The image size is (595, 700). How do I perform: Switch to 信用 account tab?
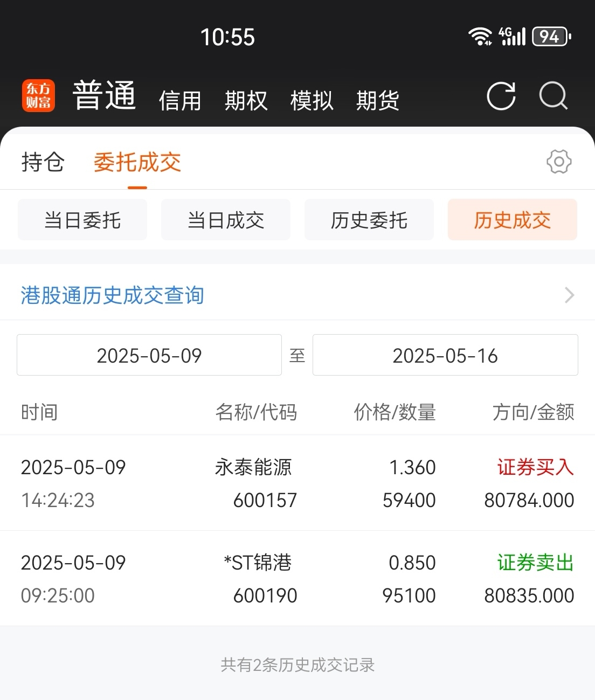pyautogui.click(x=180, y=101)
